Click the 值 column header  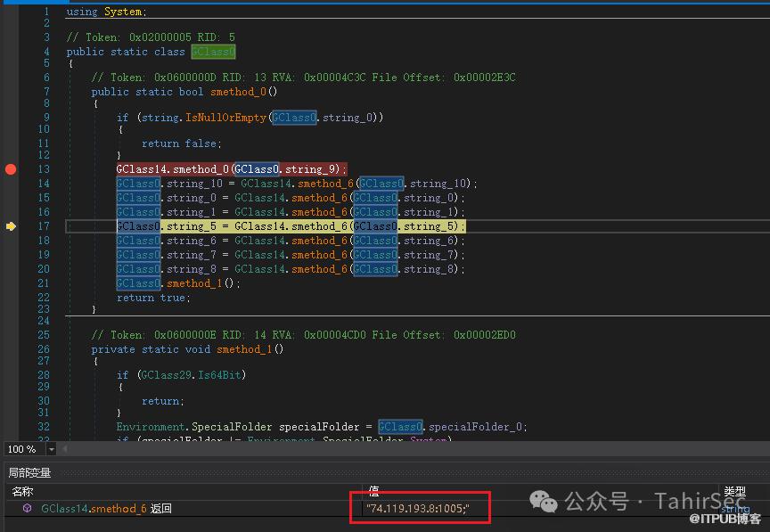[374, 491]
